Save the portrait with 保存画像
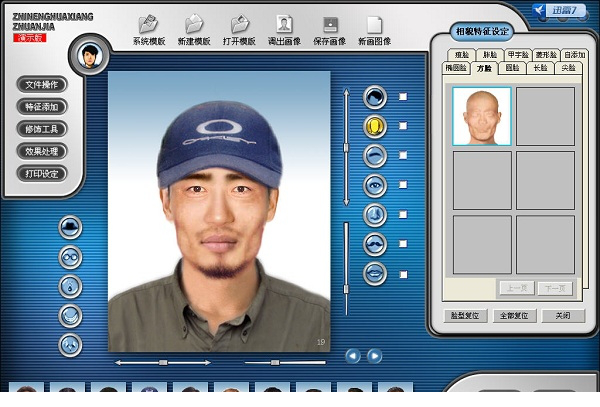This screenshot has height=407, width=600. (x=329, y=30)
